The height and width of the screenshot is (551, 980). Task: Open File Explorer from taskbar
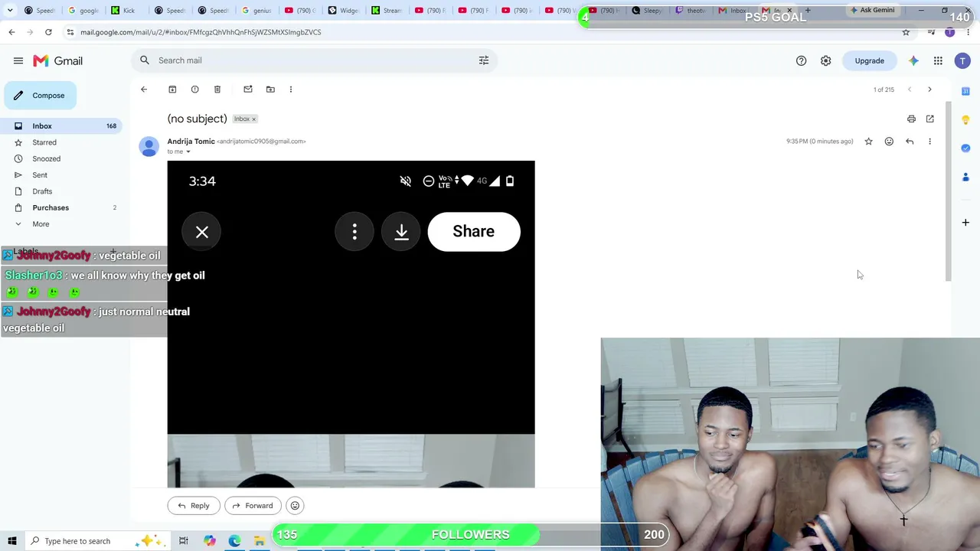click(x=260, y=541)
